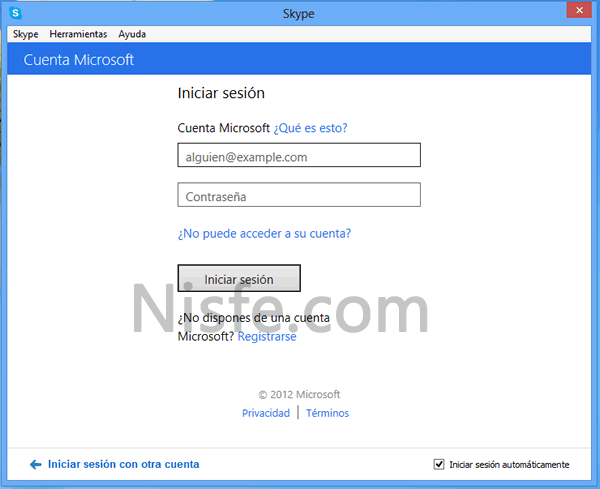Click the © 2012 Microsoft text

pos(299,394)
